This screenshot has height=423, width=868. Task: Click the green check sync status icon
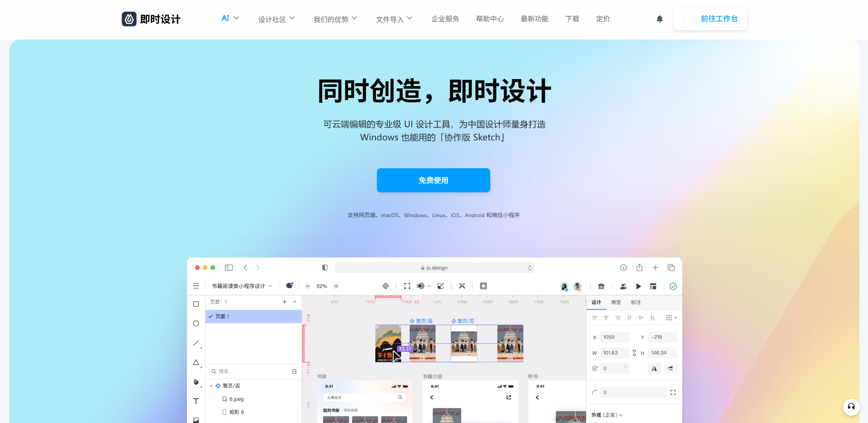[x=673, y=287]
